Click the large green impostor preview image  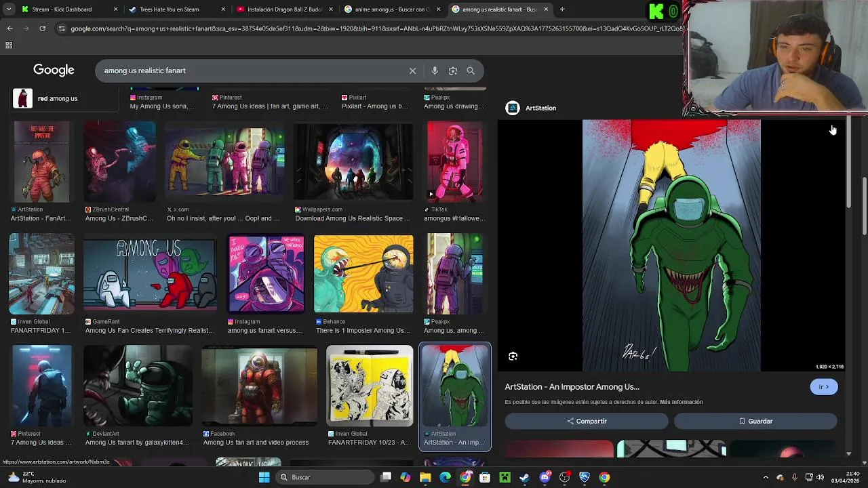671,246
